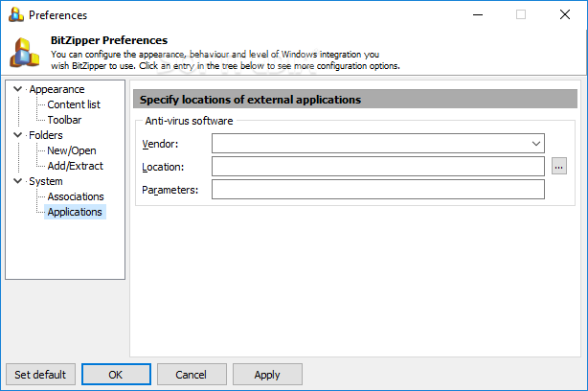
Task: Cancel the preferences dialog
Action: (x=192, y=375)
